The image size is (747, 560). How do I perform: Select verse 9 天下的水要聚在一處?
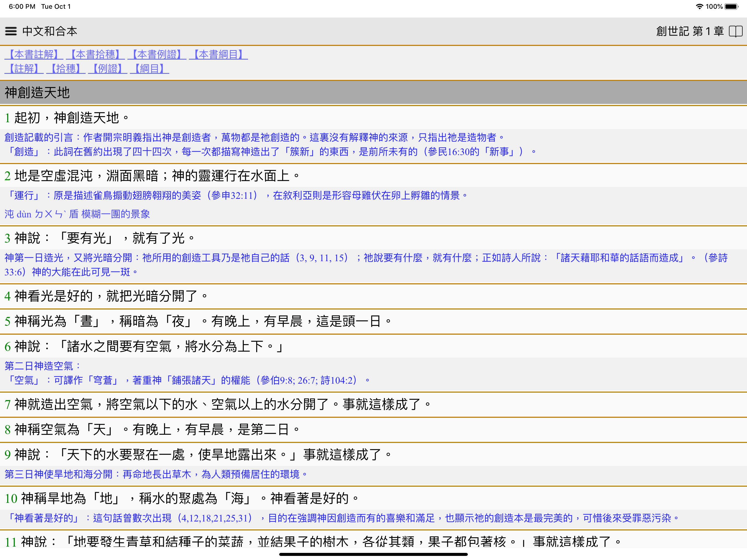373,455
